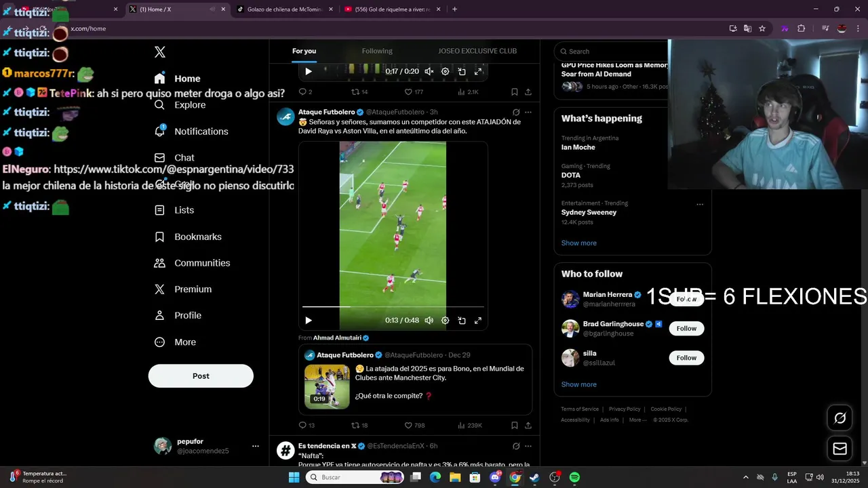
Task: Open more options for Sydney Sweeney trend
Action: [x=700, y=204]
